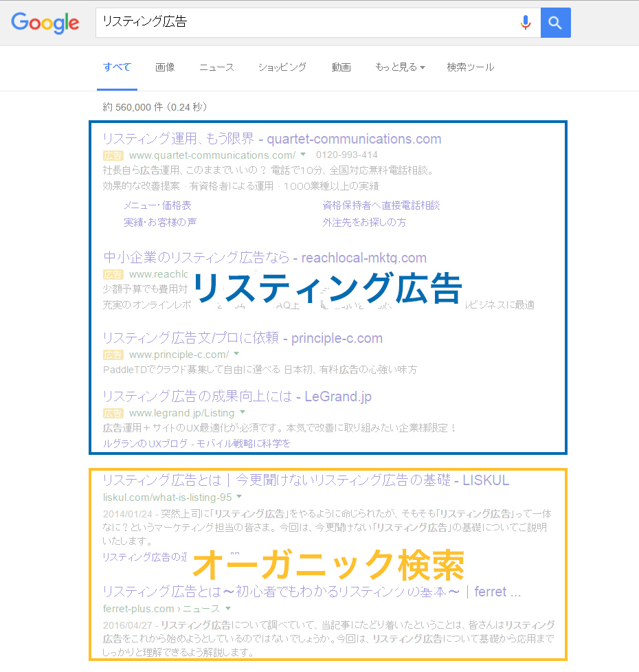Click the blue magnifier search button
This screenshot has width=639, height=672.
coord(555,23)
